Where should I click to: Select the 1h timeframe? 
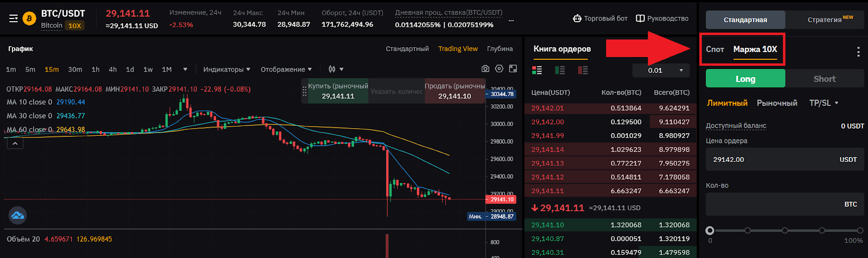click(95, 70)
